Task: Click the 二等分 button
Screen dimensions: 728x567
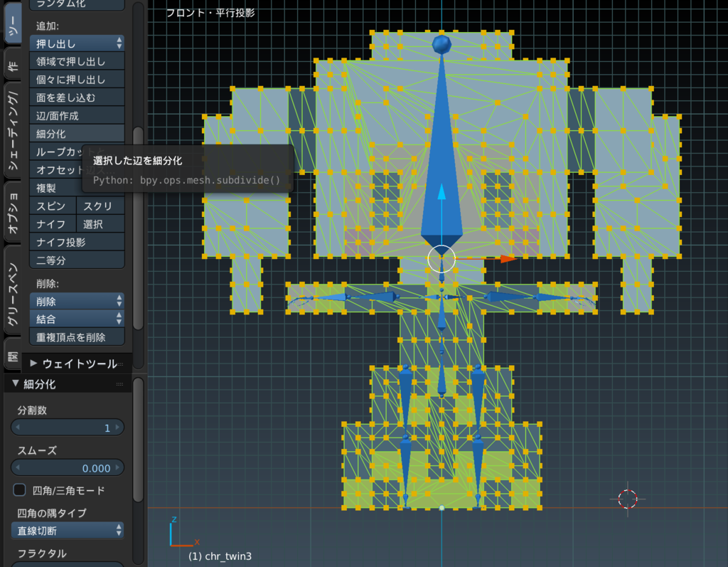Action: coord(77,260)
